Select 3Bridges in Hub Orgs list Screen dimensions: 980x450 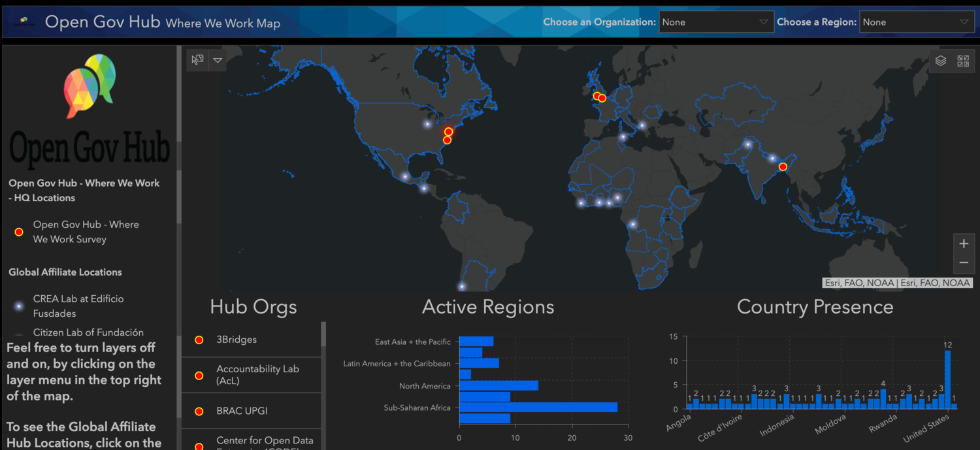[x=251, y=340]
